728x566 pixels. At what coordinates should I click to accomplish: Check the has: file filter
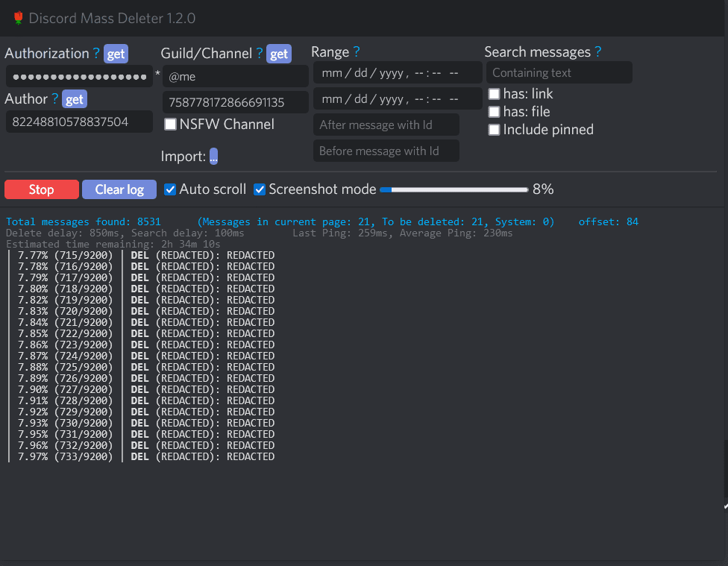coord(494,111)
